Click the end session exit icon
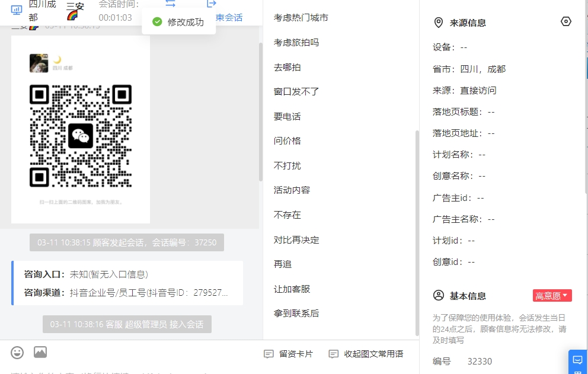Image resolution: width=588 pixels, height=374 pixels. pos(212,4)
